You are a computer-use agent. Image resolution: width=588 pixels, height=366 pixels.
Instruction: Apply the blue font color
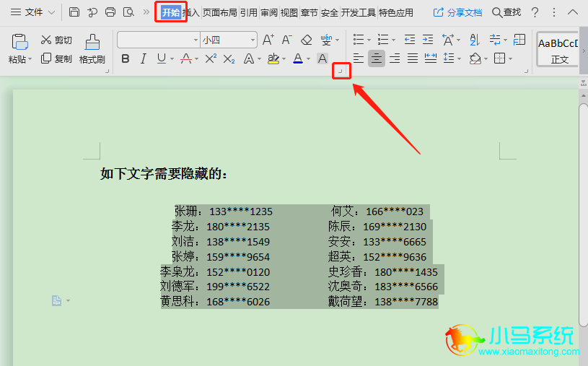298,58
